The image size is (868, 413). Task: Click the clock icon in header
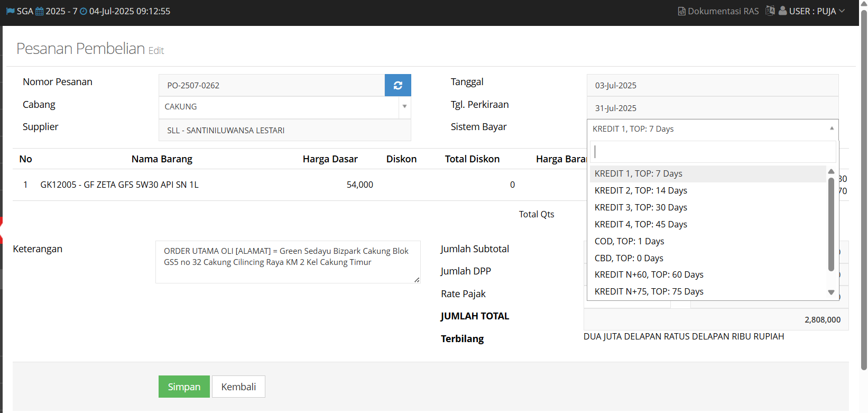(83, 11)
